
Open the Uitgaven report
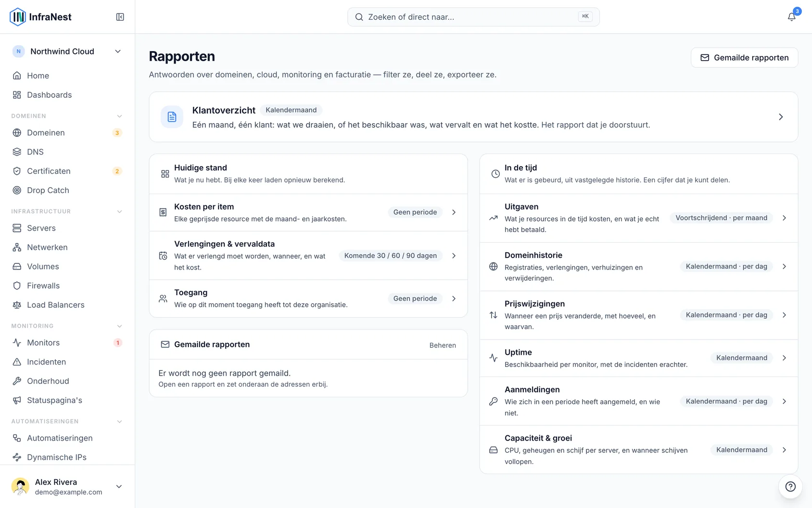point(639,218)
